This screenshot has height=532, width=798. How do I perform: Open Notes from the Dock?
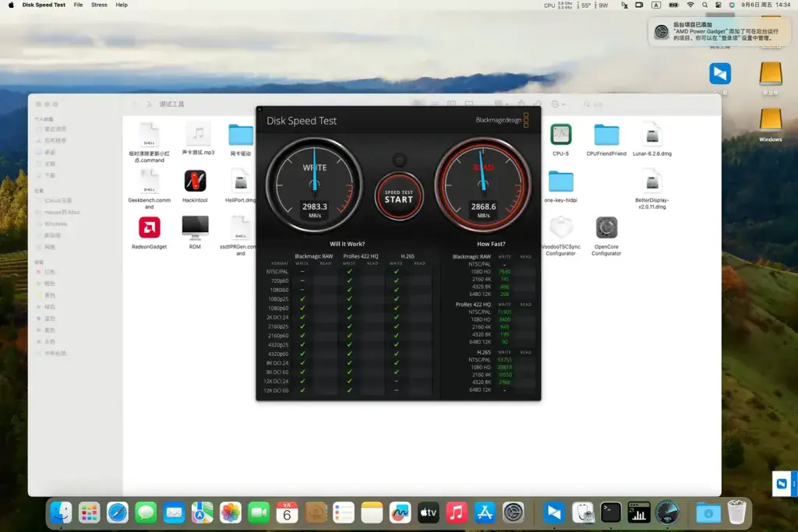372,513
